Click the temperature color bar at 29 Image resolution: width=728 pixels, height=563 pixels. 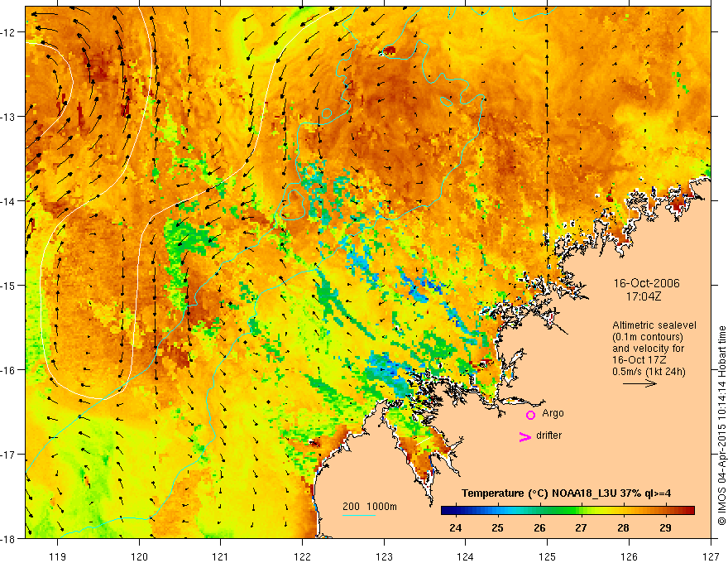point(665,511)
